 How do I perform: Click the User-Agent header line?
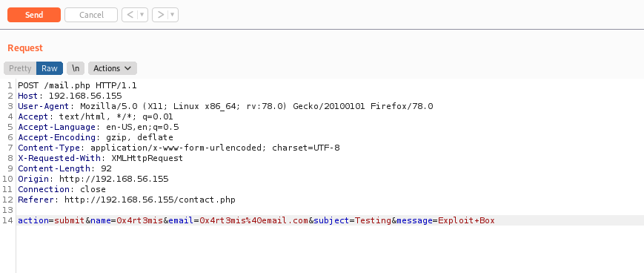(225, 107)
